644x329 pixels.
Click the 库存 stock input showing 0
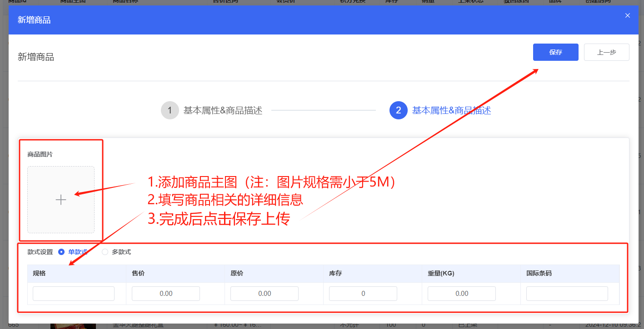pyautogui.click(x=363, y=293)
